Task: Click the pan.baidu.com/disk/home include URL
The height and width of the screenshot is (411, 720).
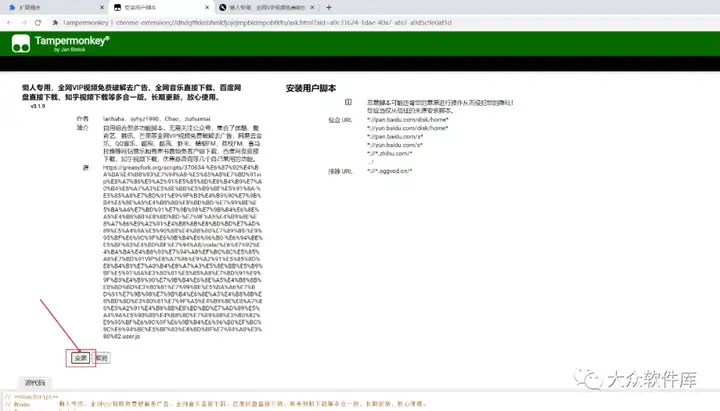Action: (x=408, y=119)
